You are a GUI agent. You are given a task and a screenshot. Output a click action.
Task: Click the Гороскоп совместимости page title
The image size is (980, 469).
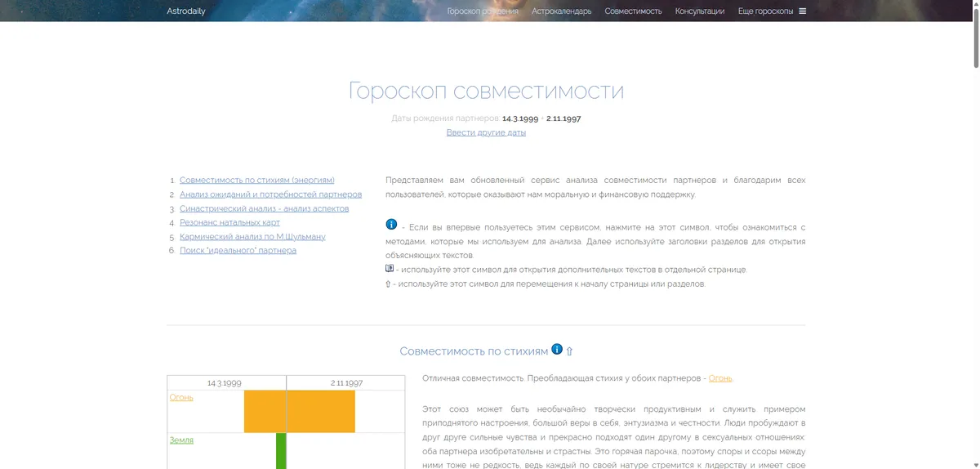point(486,90)
